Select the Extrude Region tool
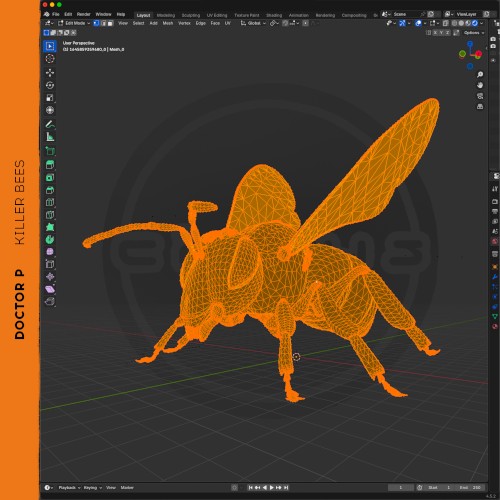The height and width of the screenshot is (500, 500). (x=50, y=165)
